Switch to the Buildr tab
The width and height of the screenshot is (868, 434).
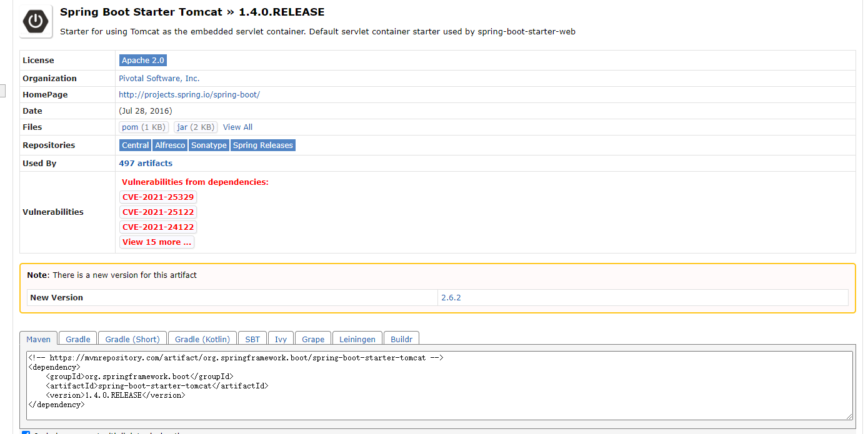[x=401, y=338]
